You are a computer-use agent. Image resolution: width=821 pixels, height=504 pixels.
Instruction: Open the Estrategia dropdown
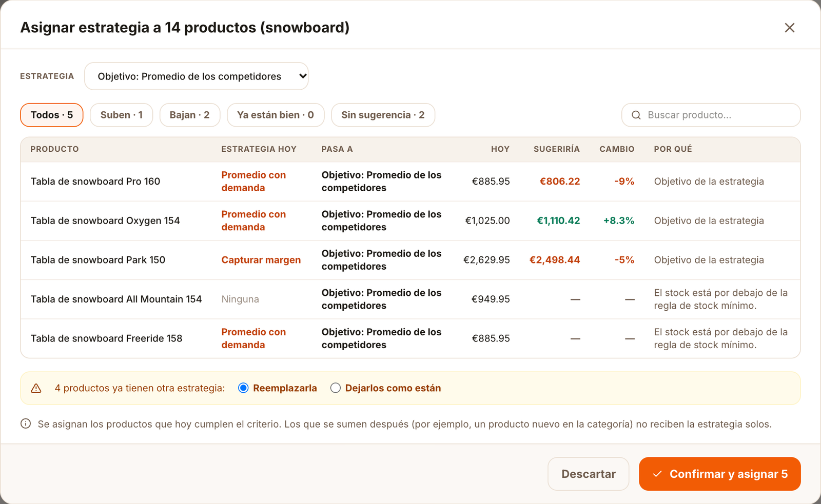tap(196, 76)
